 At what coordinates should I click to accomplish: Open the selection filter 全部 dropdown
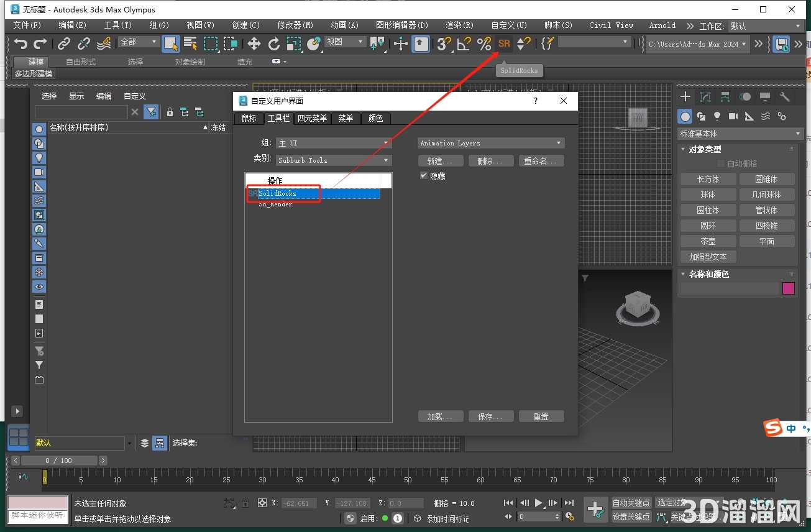[x=139, y=42]
